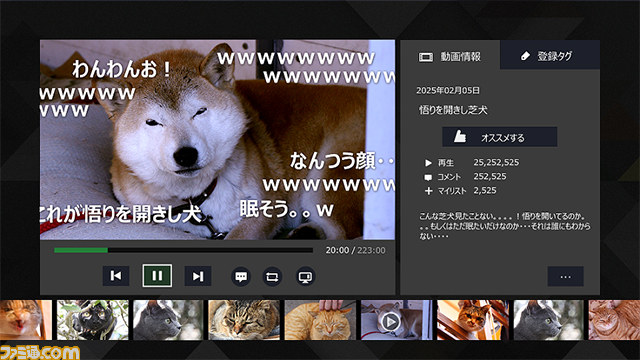The height and width of the screenshot is (360, 640).
Task: Select the yawning calico cat thumbnail
Action: 26,320
